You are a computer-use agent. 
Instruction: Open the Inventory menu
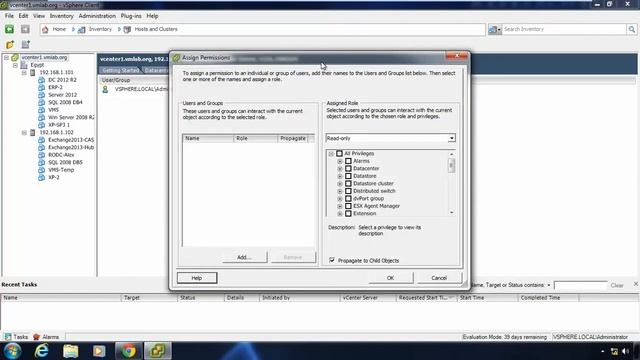coord(62,16)
